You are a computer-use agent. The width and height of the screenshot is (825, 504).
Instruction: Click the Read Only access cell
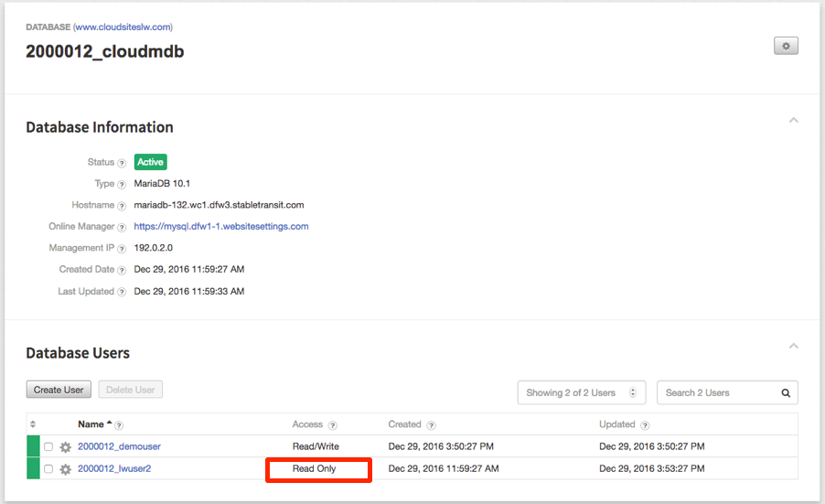tap(314, 468)
